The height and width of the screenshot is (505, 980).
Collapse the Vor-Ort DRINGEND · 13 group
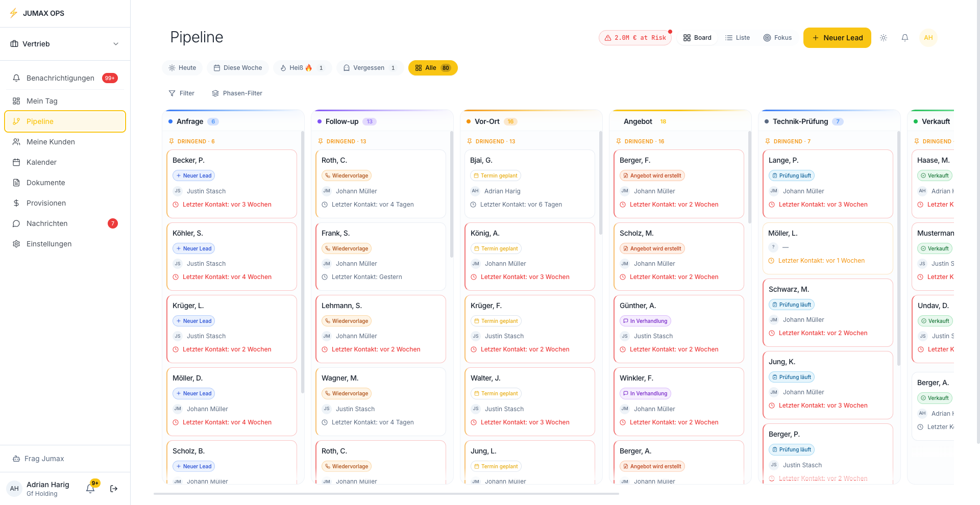[491, 141]
